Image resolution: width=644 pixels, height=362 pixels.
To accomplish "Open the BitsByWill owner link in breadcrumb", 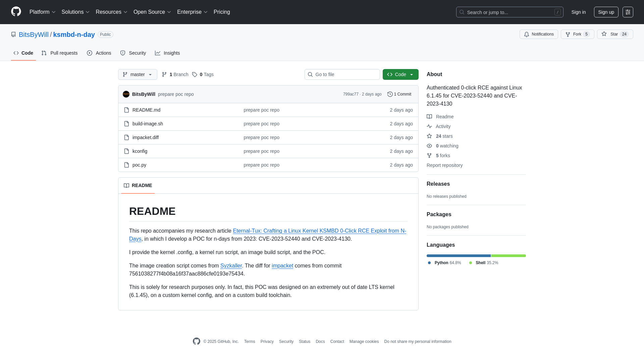I will (34, 35).
